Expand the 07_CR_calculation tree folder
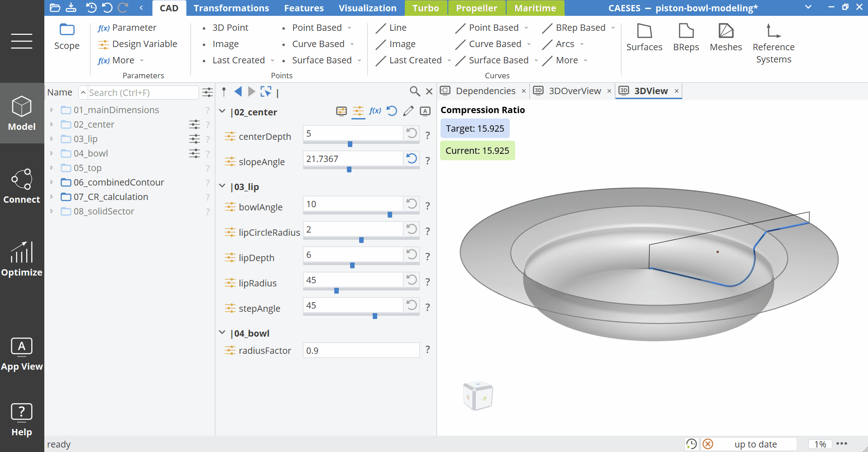Screen dimensions: 868x452 [x=52, y=197]
